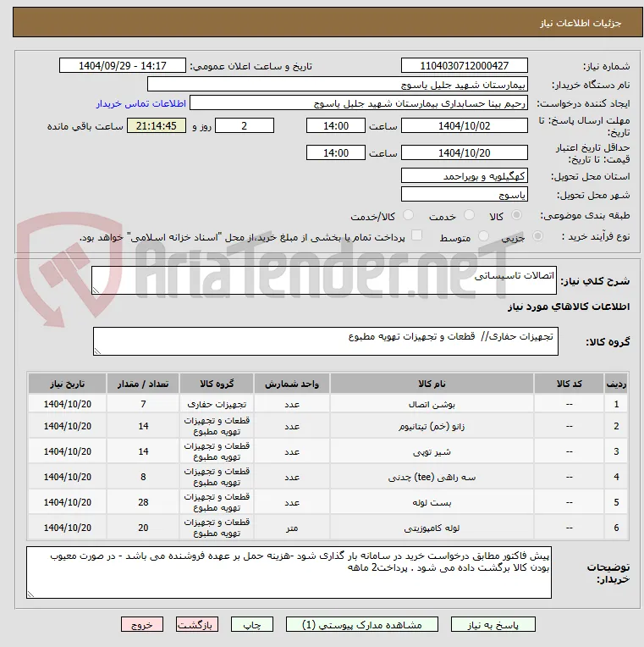644x647 pixels.
Task: Click the 'تجهیزات حفاری' group cell
Action: click(x=217, y=405)
